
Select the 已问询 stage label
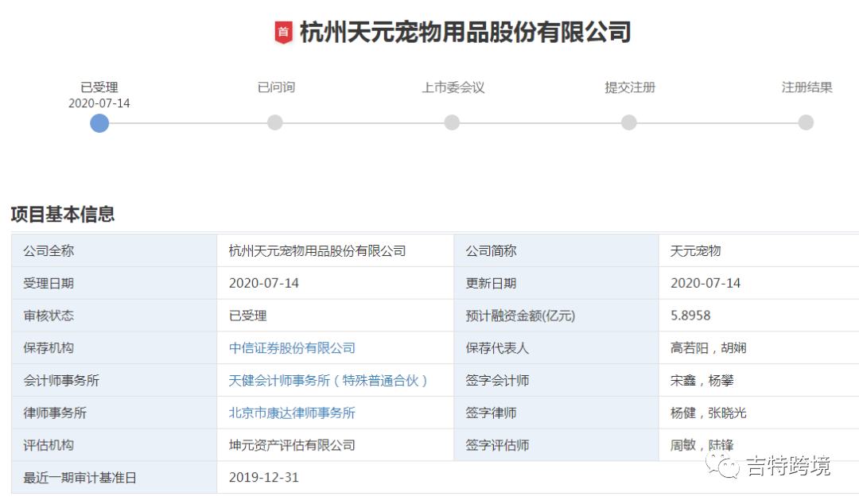click(x=275, y=87)
